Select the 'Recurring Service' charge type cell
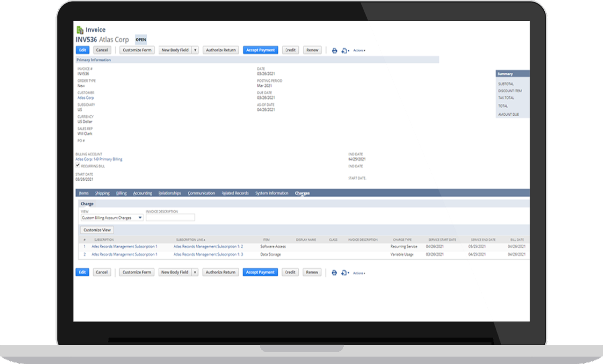 pyautogui.click(x=404, y=247)
